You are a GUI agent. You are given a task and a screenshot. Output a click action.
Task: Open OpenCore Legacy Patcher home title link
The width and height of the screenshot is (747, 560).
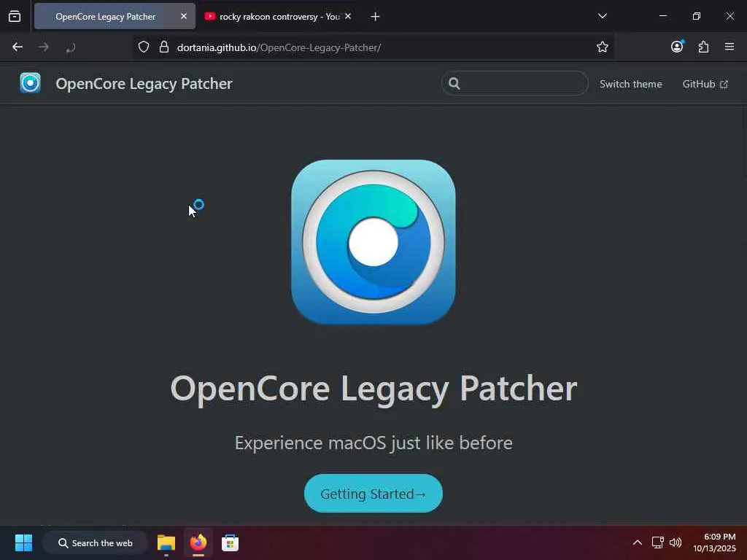click(x=144, y=84)
